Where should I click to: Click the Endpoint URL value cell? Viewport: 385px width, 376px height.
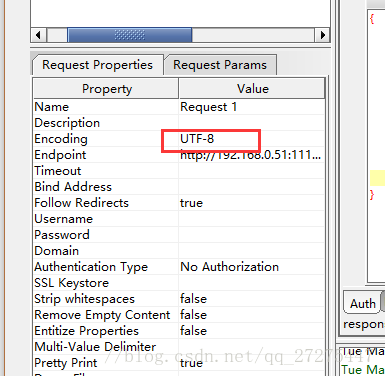[x=251, y=155]
